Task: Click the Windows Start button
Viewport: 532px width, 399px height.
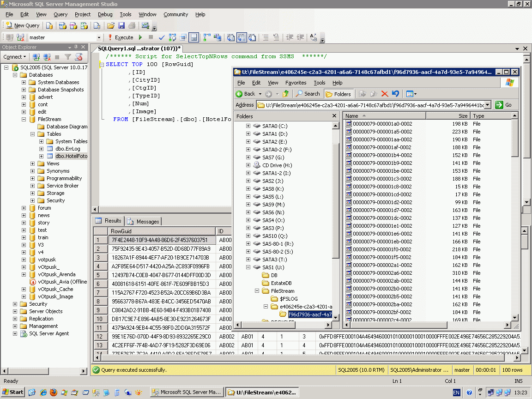Action: point(12,392)
